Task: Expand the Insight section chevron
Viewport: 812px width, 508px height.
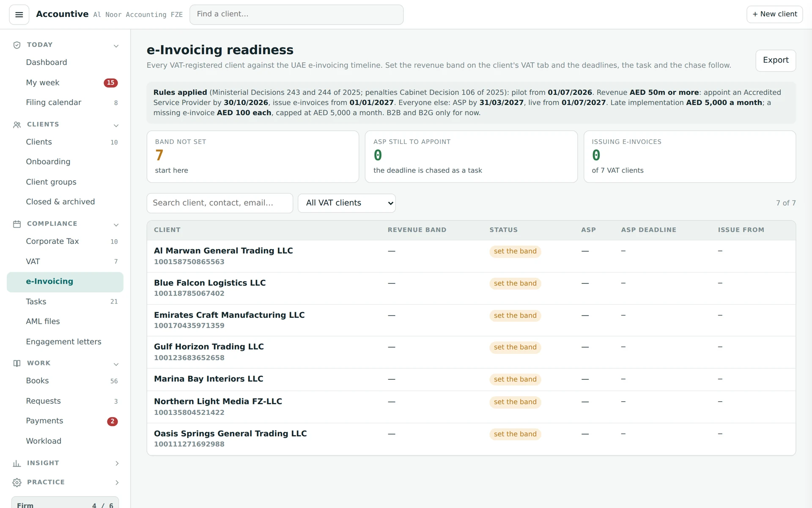Action: point(117,464)
